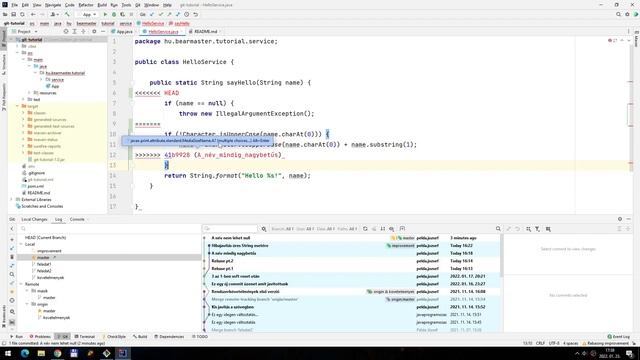Click the Build project hammer icon

(x=67, y=14)
